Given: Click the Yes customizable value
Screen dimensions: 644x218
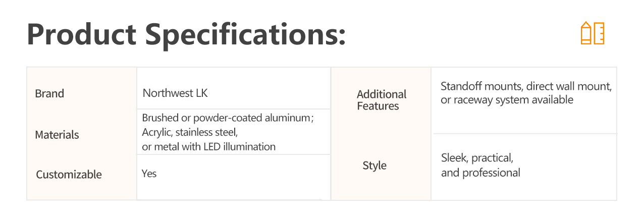Looking at the screenshot, I should coord(149,174).
